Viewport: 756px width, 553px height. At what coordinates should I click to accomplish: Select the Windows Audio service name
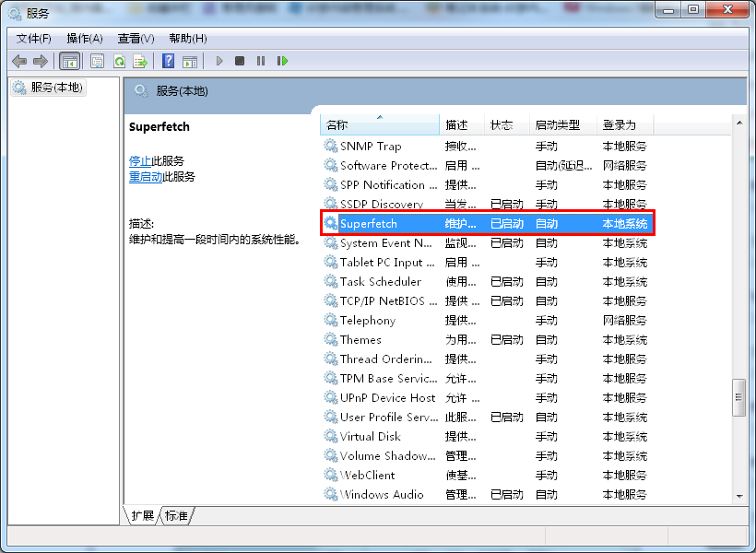[x=382, y=494]
